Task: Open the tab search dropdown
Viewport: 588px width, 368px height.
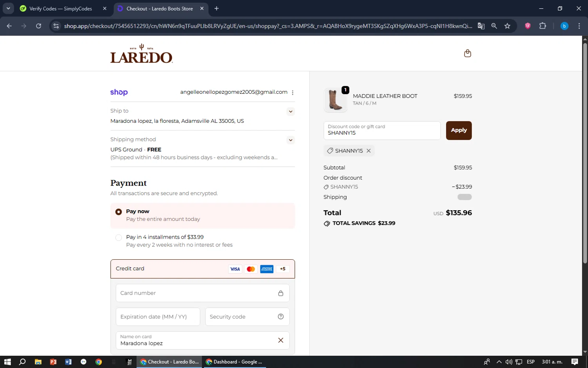Action: 8,9
